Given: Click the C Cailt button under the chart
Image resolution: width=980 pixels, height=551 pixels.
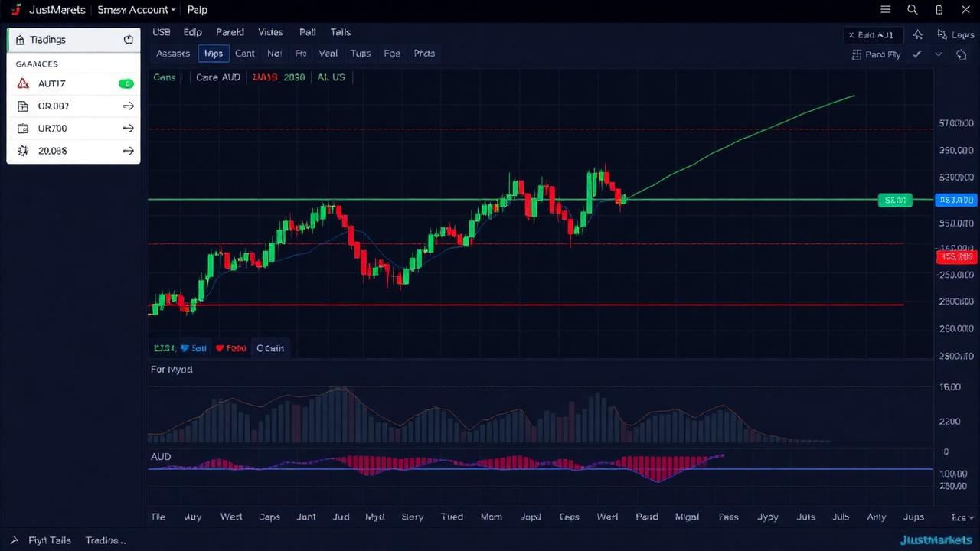Looking at the screenshot, I should pos(270,348).
